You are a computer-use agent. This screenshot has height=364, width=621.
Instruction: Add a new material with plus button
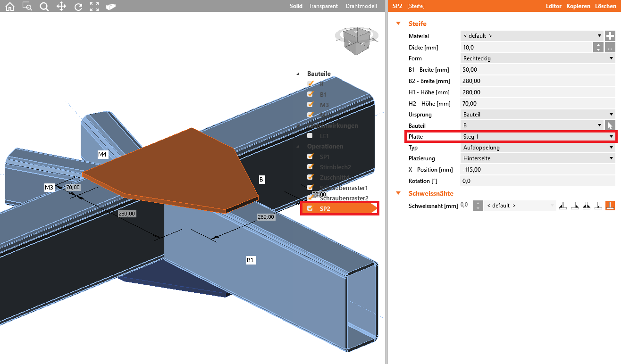[x=610, y=36]
